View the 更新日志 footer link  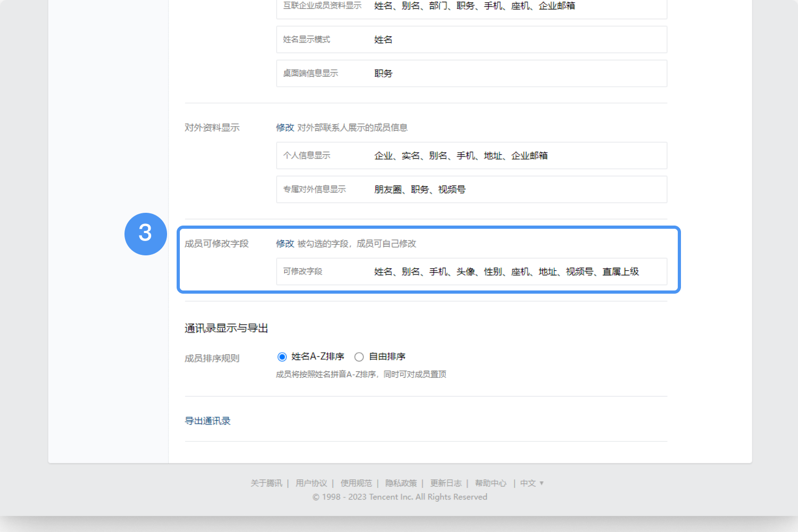click(446, 483)
